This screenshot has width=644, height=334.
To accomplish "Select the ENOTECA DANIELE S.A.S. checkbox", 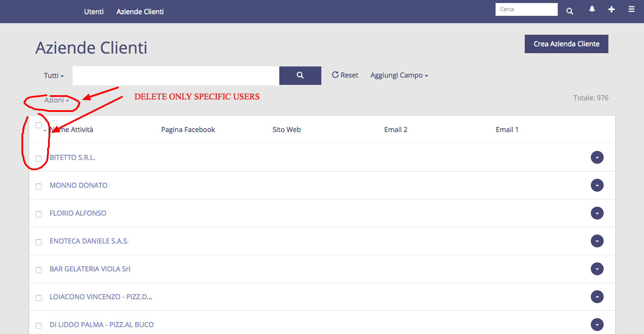I will pos(39,242).
